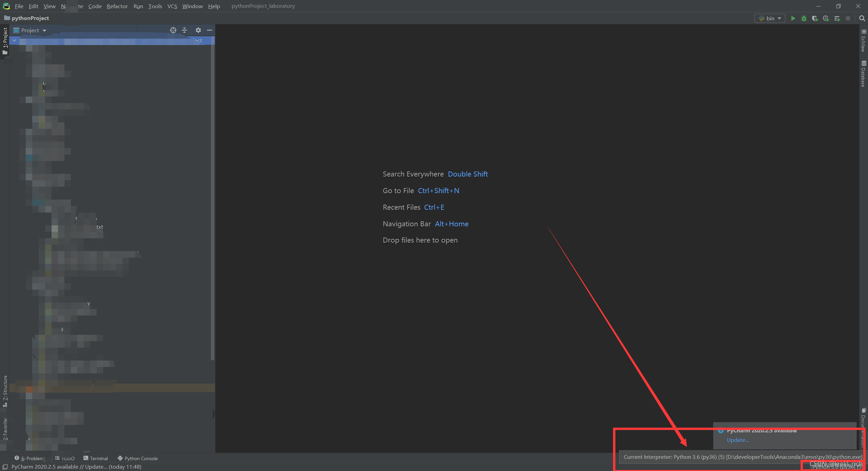
Task: Collapse the root project tree node chevron
Action: click(14, 40)
